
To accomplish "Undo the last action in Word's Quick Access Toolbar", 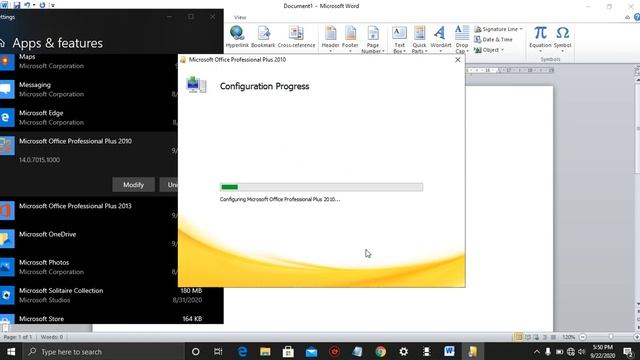I will pyautogui.click(x=27, y=5).
